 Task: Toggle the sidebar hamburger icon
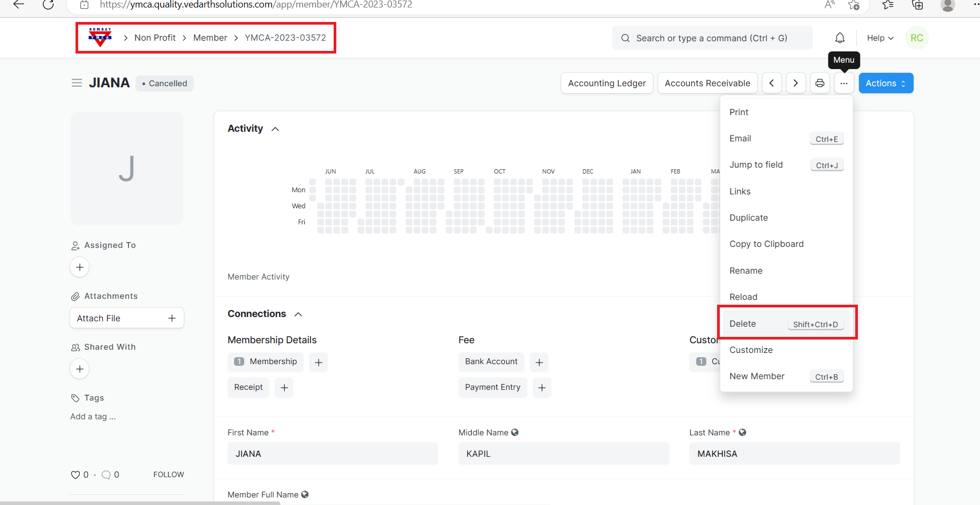pyautogui.click(x=77, y=83)
